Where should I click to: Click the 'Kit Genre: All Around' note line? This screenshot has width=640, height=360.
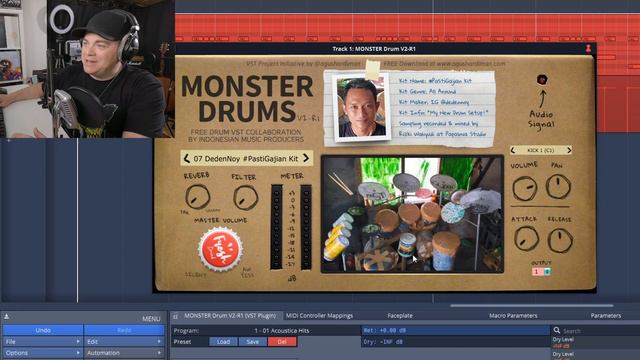tap(427, 91)
